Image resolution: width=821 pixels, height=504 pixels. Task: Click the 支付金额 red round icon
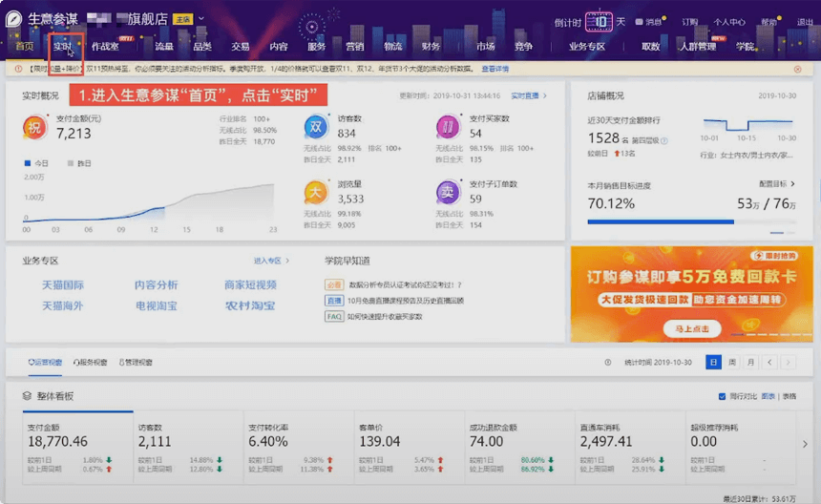point(34,127)
